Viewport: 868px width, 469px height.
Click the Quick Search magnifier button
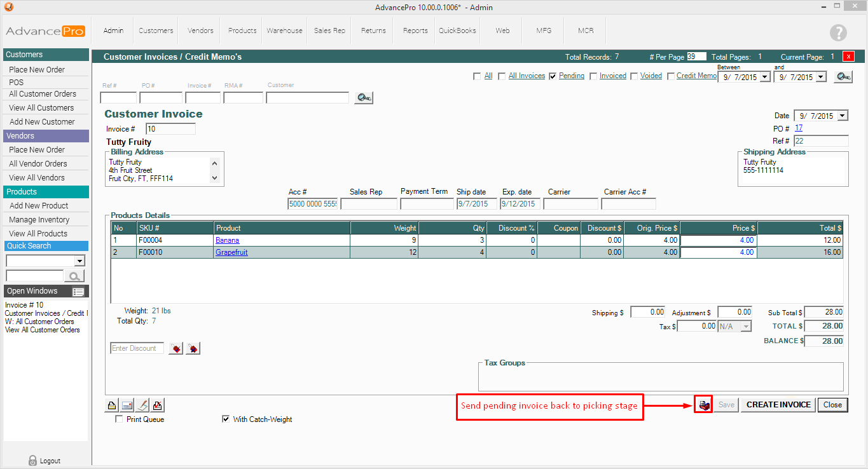75,276
